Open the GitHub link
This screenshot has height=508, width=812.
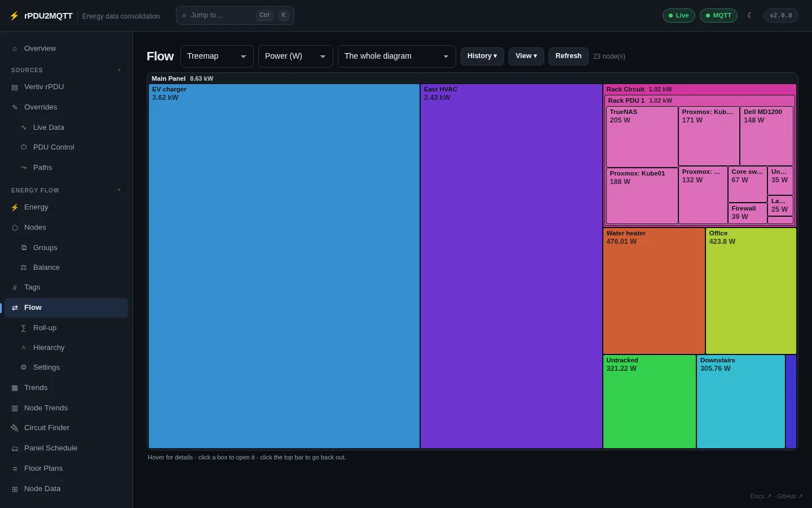pos(789,497)
